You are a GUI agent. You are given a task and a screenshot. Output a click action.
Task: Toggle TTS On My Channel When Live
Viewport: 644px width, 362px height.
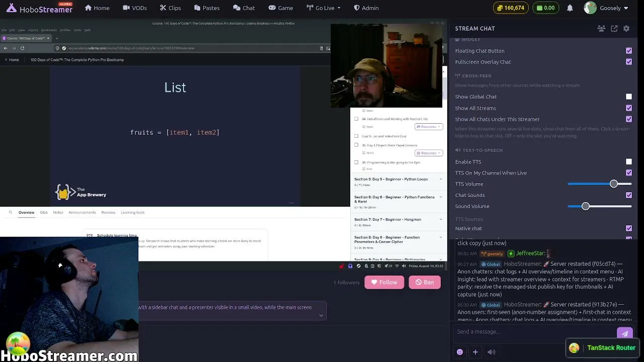629,173
